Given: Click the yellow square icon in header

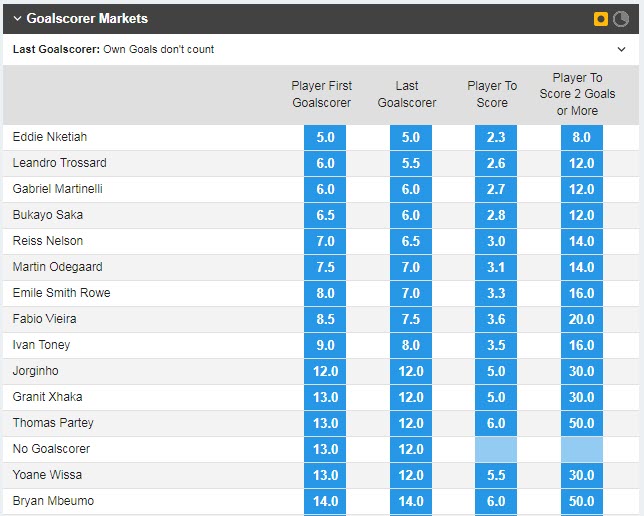Looking at the screenshot, I should click(601, 18).
